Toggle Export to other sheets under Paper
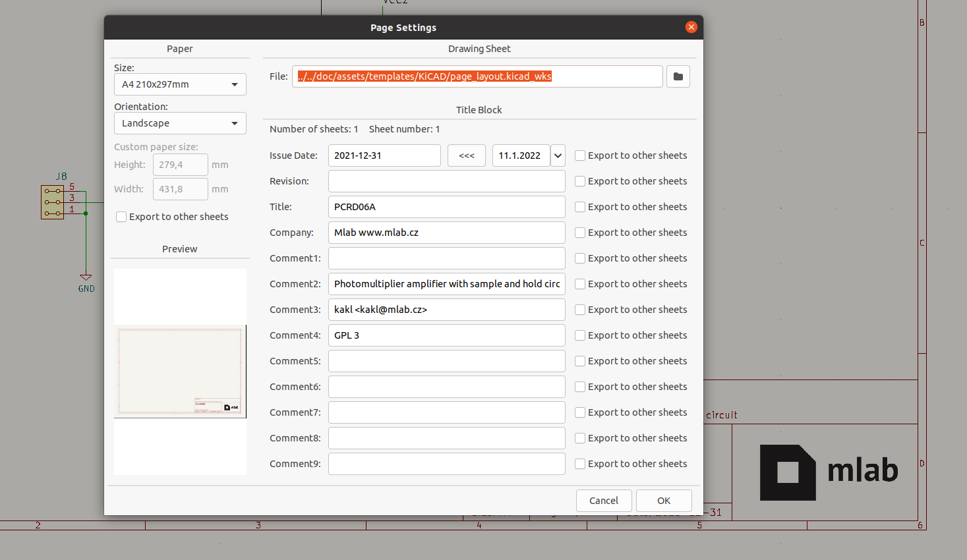 click(121, 217)
